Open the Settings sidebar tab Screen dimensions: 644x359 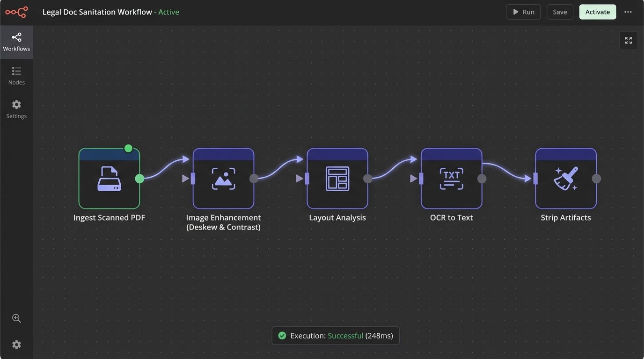click(x=16, y=109)
